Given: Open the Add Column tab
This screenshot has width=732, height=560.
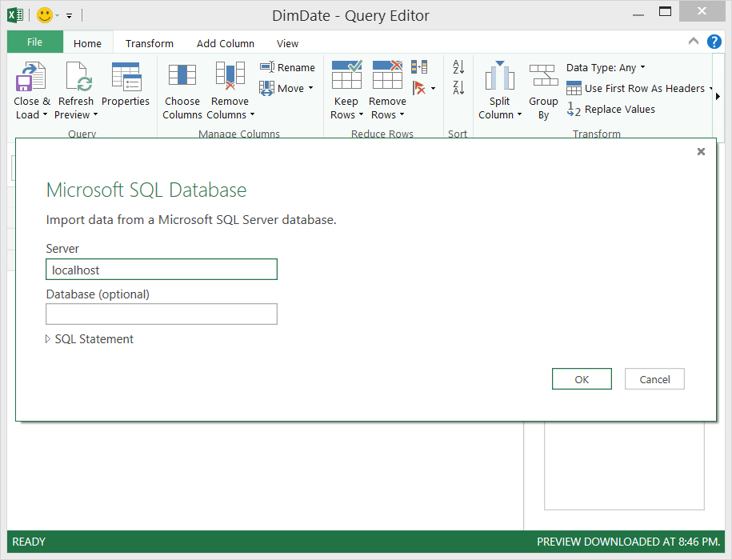Looking at the screenshot, I should 226,44.
